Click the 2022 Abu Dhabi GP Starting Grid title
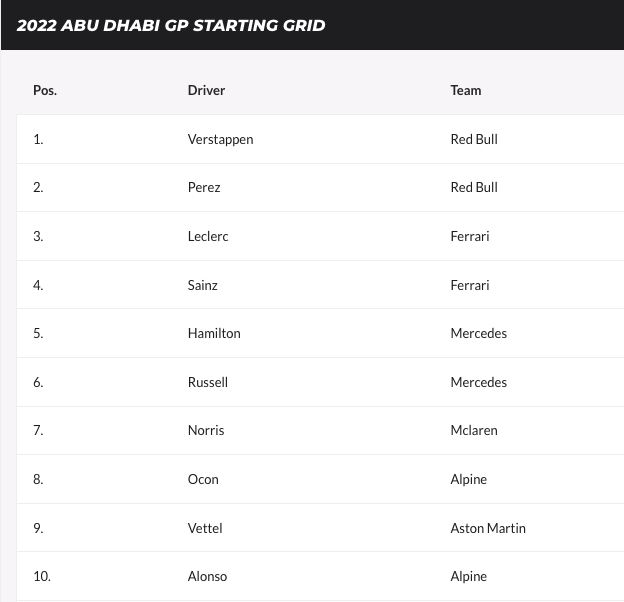 point(171,25)
